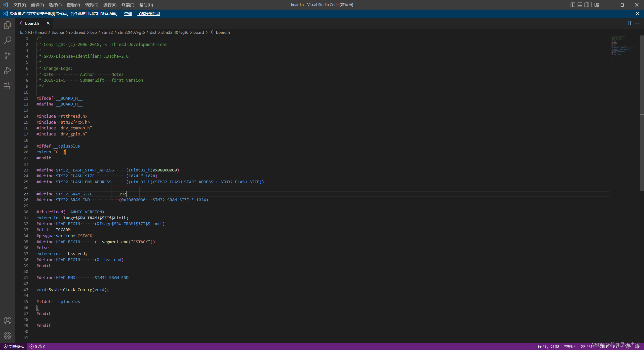Expand the stm32 breadcrumb
644x350 pixels.
pyautogui.click(x=107, y=32)
